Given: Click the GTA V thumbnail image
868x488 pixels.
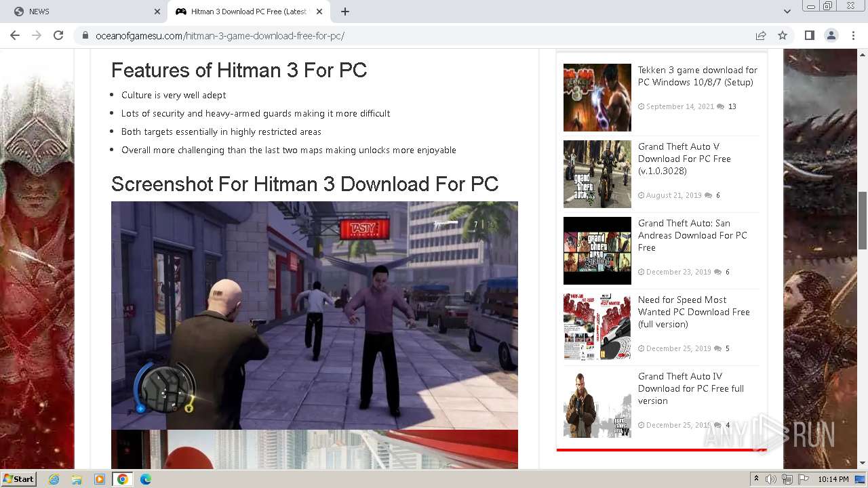Looking at the screenshot, I should [x=597, y=174].
